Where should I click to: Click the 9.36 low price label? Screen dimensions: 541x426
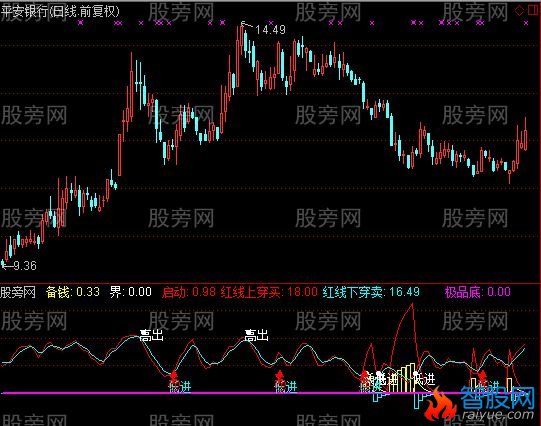25,265
